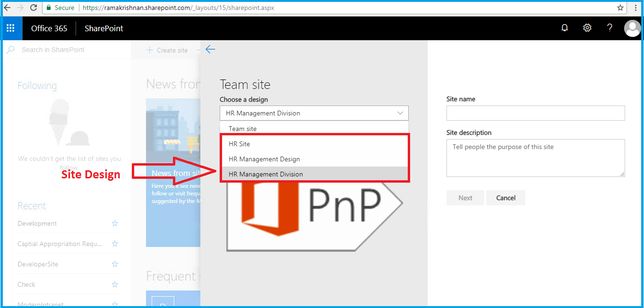Click the browser back button
Screen dimensions: 644x308
point(7,8)
